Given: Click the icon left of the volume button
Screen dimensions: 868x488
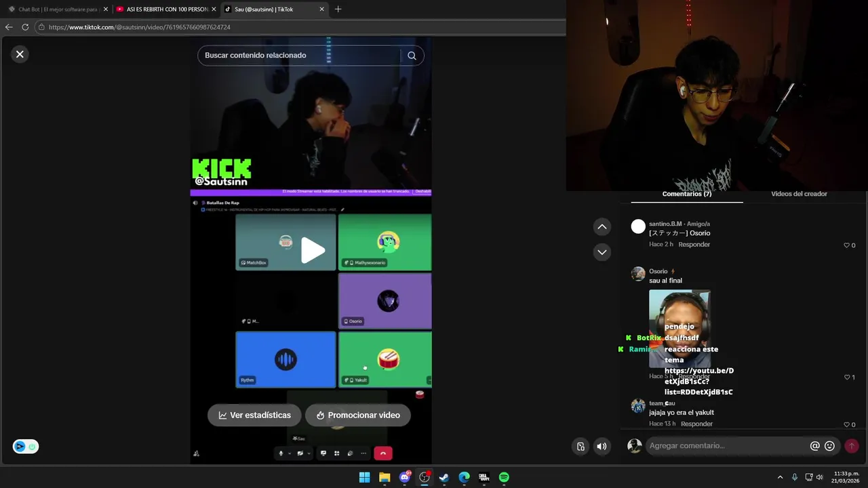Looking at the screenshot, I should coord(580,446).
